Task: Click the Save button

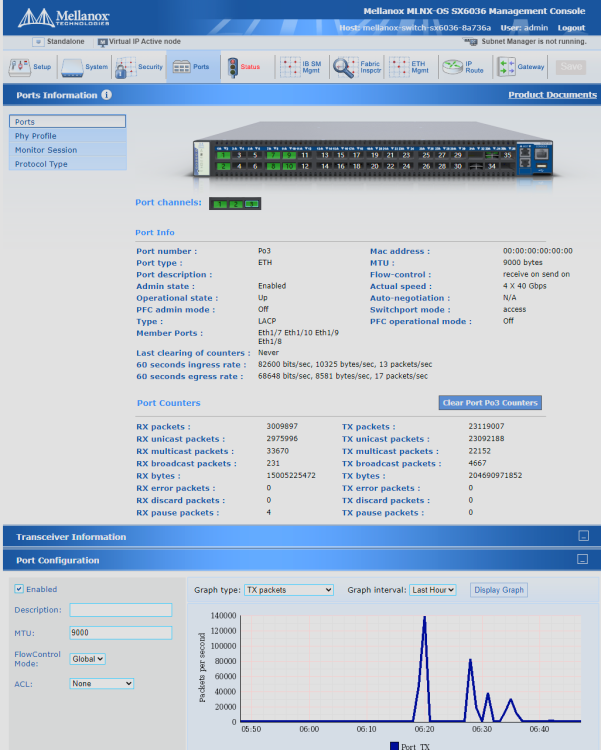Action: [571, 67]
